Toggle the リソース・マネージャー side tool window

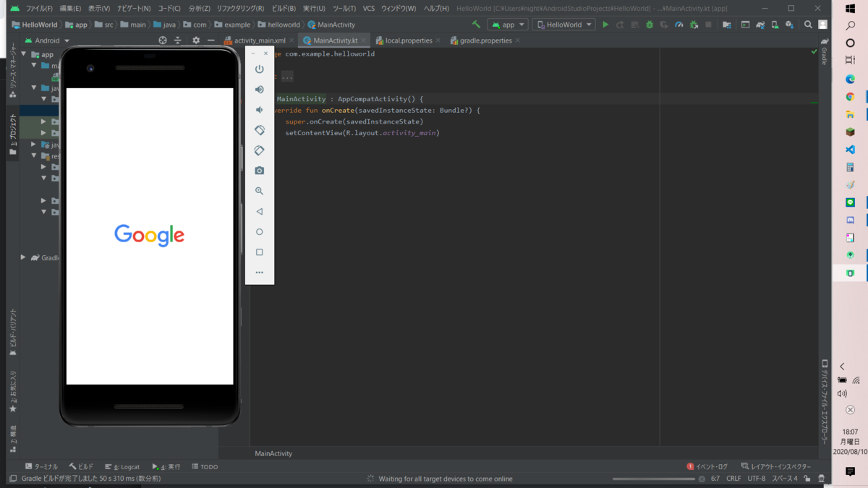pyautogui.click(x=13, y=71)
